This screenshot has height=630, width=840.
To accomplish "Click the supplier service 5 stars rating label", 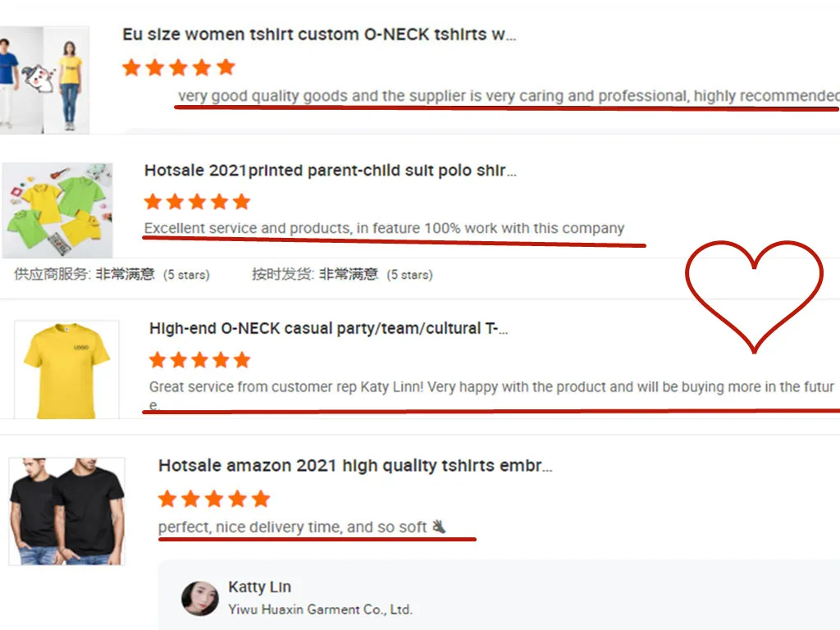I will point(112,274).
